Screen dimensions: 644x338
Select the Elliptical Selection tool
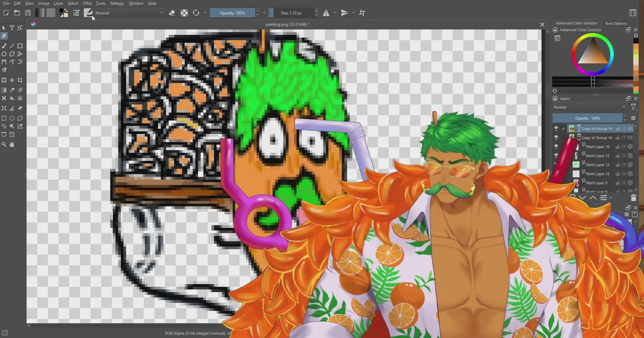pyautogui.click(x=12, y=118)
